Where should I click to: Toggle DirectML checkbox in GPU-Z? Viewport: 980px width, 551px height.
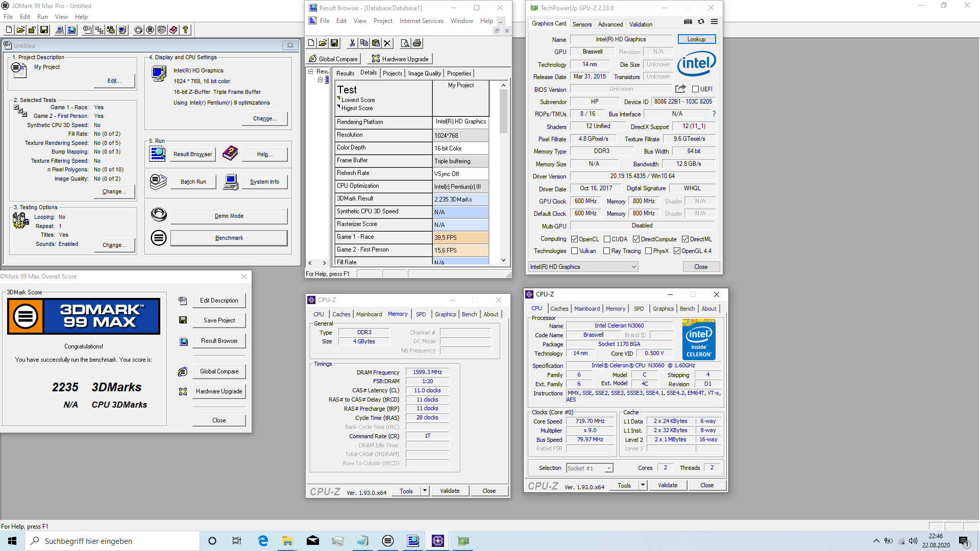tap(685, 239)
